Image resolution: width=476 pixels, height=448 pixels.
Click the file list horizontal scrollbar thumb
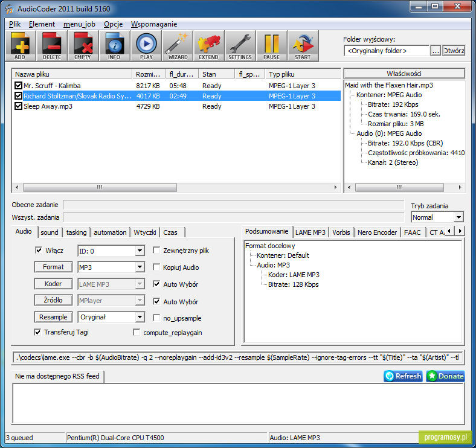[x=100, y=187]
